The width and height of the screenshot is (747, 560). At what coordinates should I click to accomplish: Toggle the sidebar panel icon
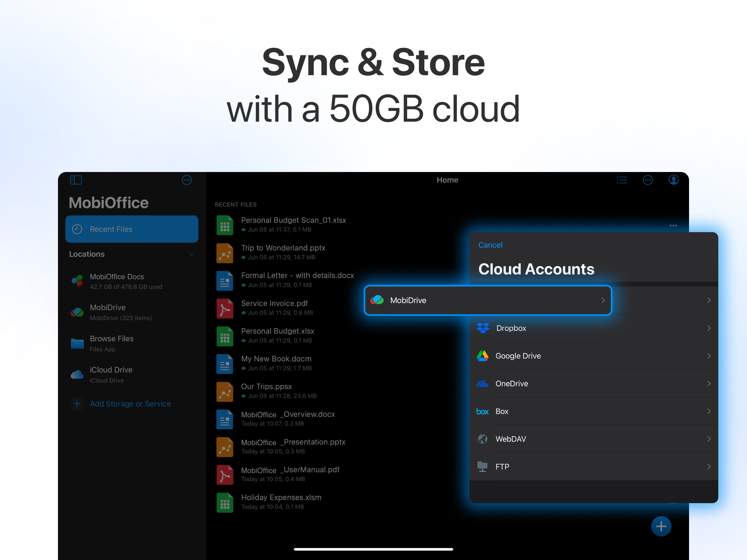coord(76,180)
